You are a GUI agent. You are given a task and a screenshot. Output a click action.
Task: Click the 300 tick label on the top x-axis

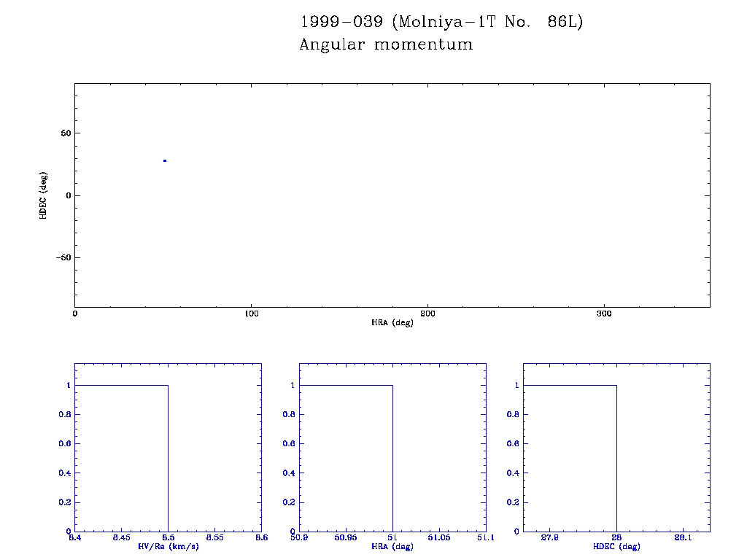[604, 314]
